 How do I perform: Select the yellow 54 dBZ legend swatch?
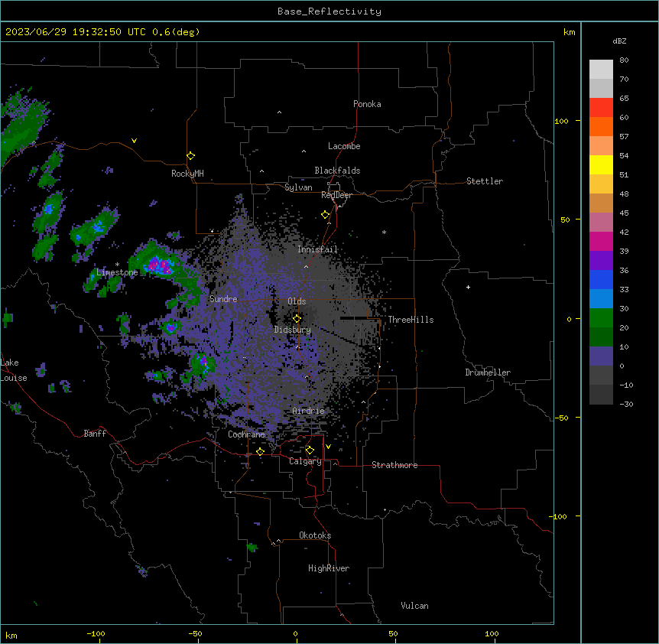tap(601, 164)
